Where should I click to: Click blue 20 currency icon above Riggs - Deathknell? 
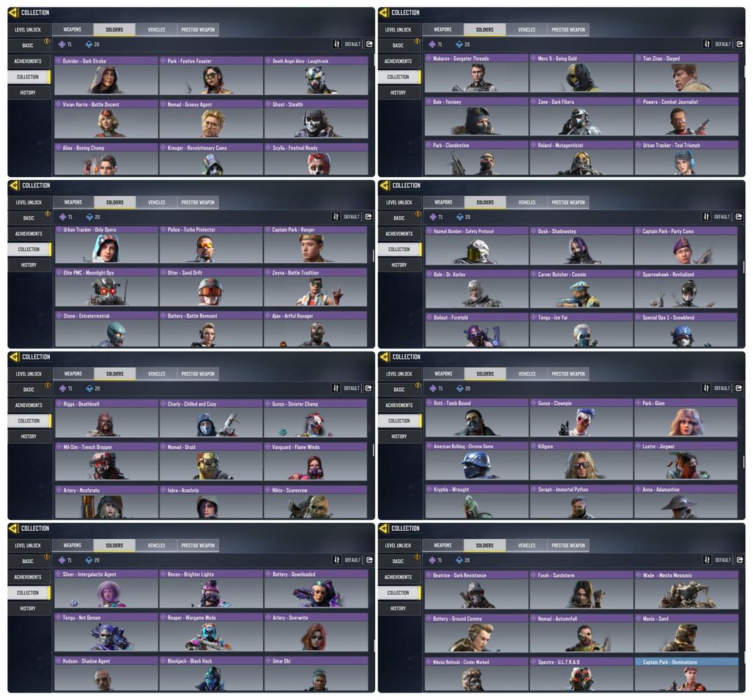coord(89,388)
